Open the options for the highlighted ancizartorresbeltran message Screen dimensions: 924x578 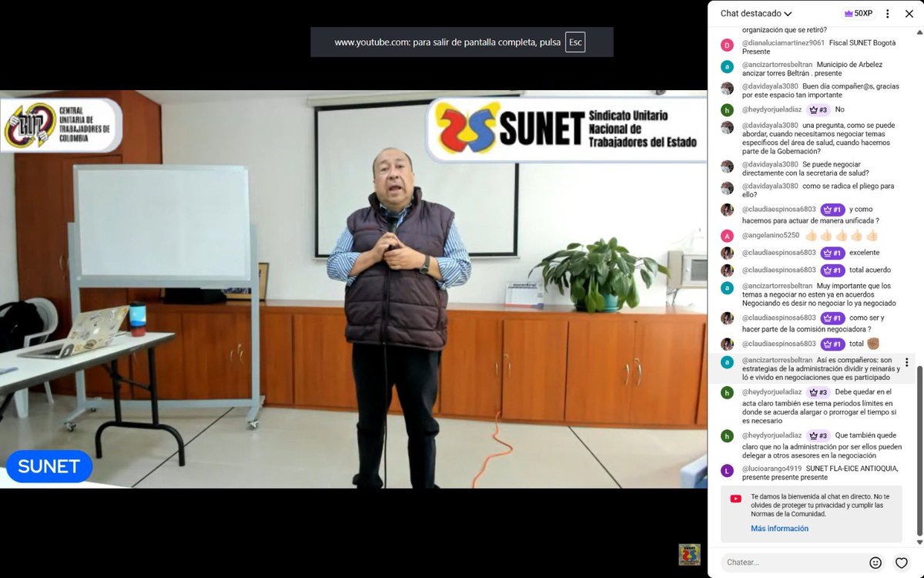[906, 362]
